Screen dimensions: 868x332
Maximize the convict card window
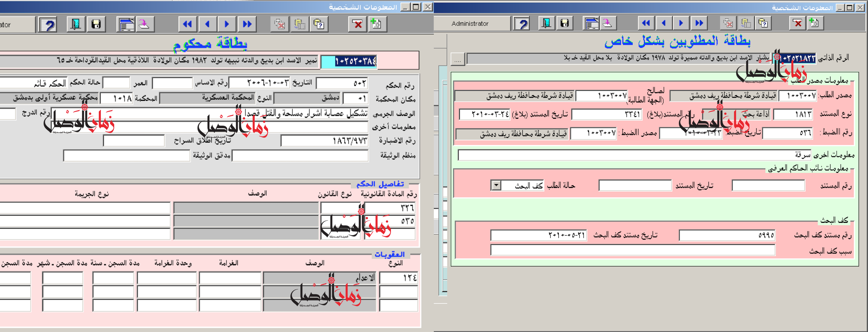pyautogui.click(x=416, y=7)
